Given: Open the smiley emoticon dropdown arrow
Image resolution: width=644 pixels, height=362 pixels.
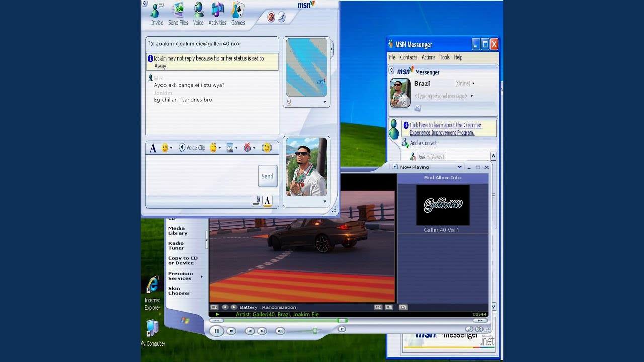Looking at the screenshot, I should [x=171, y=148].
